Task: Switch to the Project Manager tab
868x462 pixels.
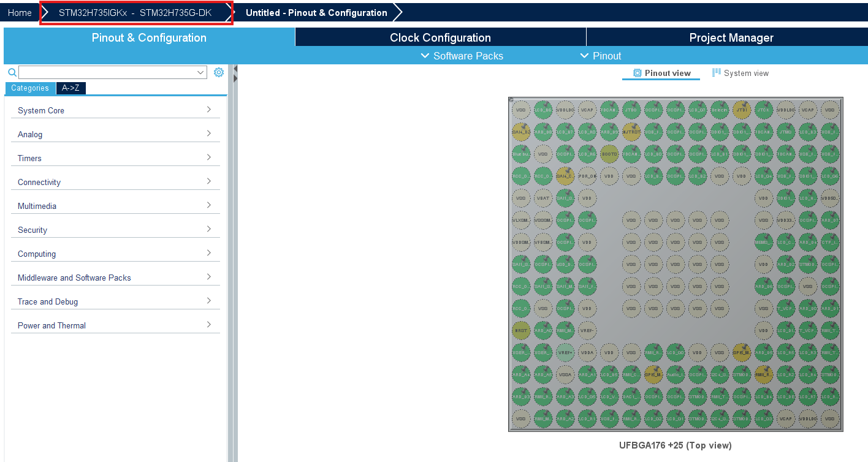Action: click(x=731, y=37)
